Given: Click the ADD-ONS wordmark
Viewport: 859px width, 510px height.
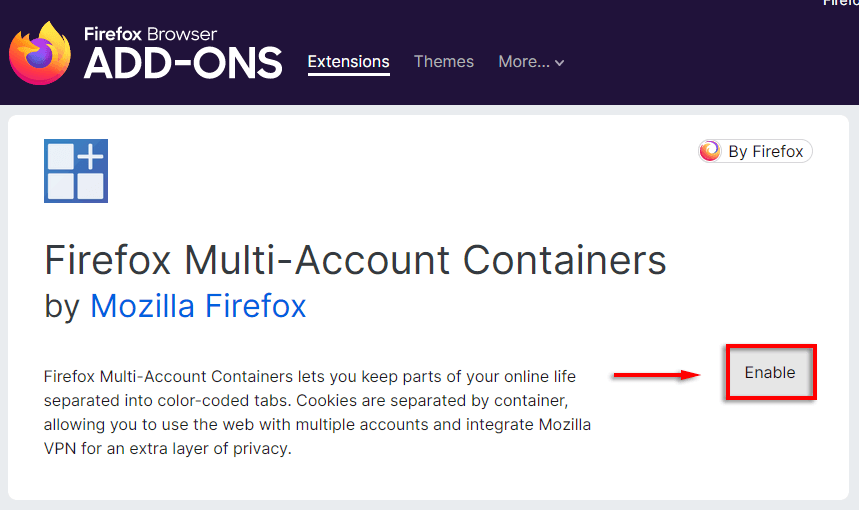Looking at the screenshot, I should point(183,65).
